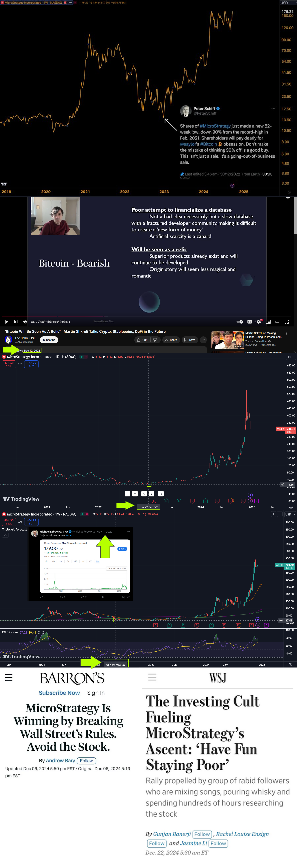Open The Shkreli Pill channel avatar
The height and width of the screenshot is (868, 297).
[x=8, y=340]
